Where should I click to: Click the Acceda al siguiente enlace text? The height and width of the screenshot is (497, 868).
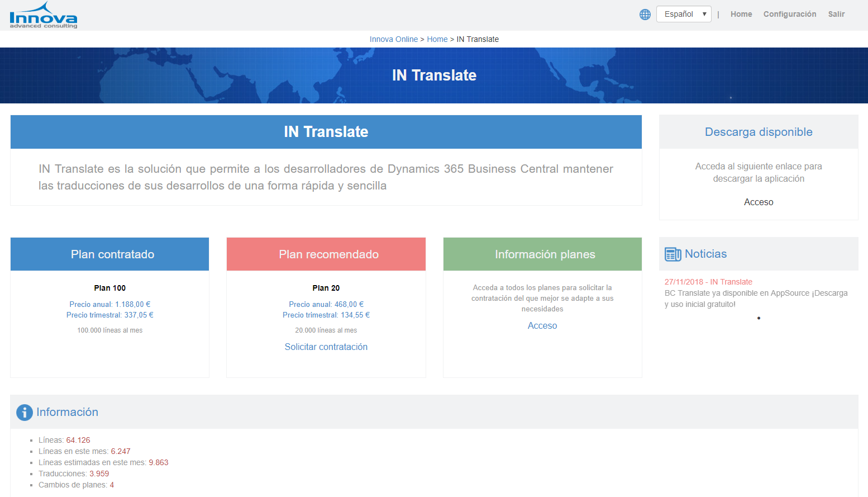759,173
